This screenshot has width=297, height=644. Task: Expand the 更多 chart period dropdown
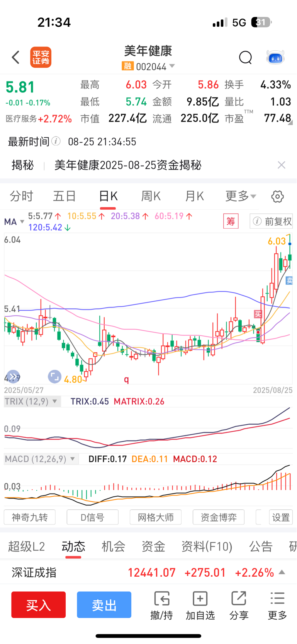(241, 196)
